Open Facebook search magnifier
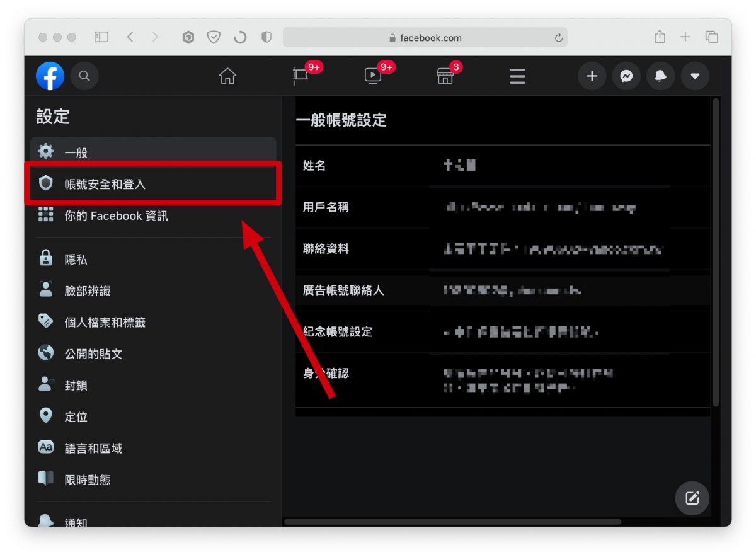 84,76
